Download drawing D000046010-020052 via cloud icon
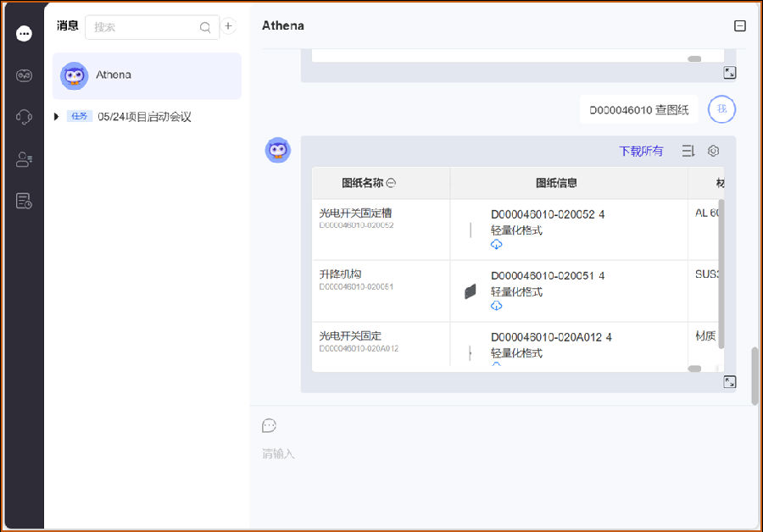Screen dimensions: 763x532 tap(497, 245)
